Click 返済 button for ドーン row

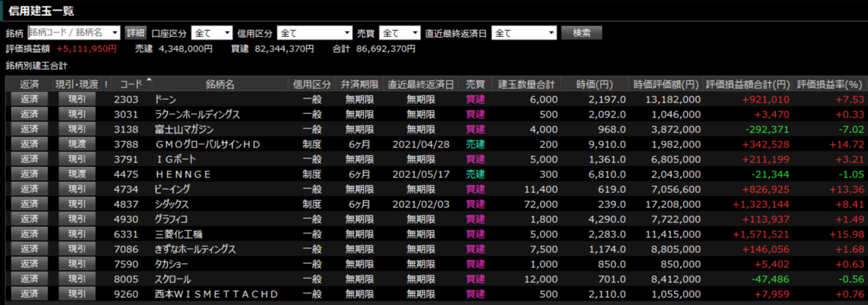(x=30, y=99)
